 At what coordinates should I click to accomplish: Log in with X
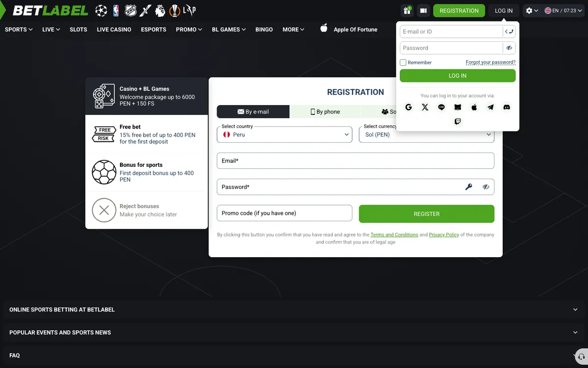coord(425,107)
